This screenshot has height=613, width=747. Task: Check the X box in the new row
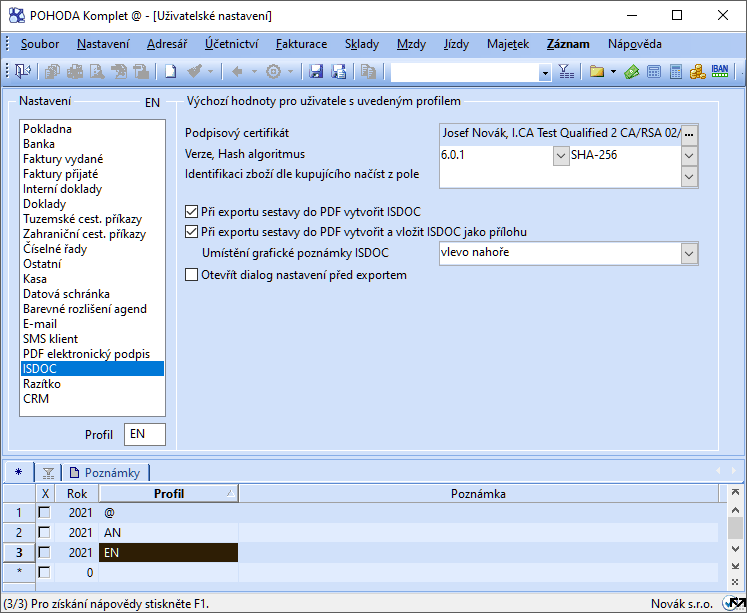(44, 573)
